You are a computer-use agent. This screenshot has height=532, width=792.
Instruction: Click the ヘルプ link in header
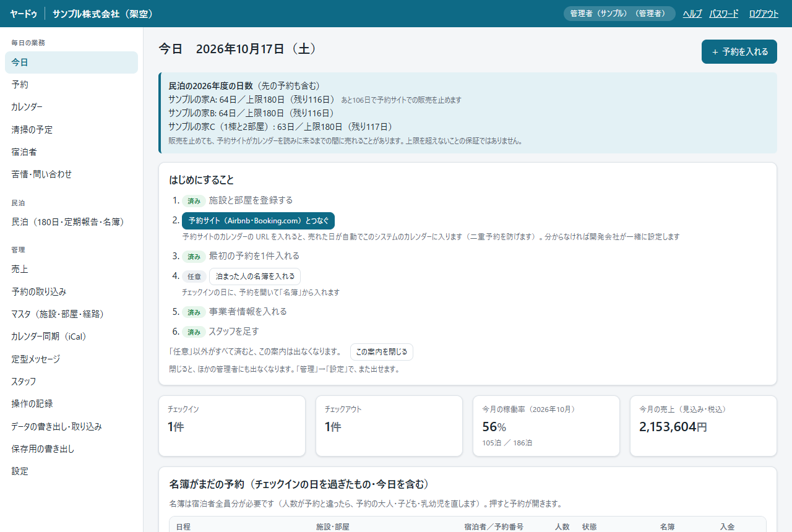692,14
